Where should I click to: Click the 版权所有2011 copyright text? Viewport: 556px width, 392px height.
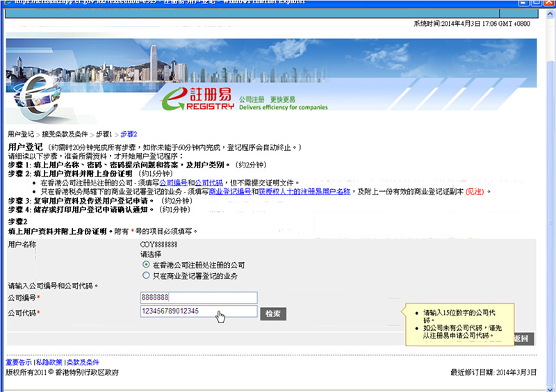(x=62, y=373)
